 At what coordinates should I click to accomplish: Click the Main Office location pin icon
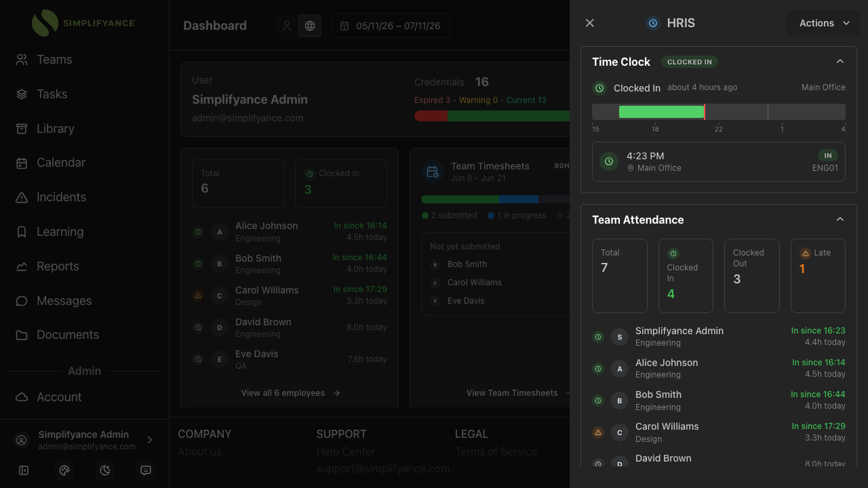coord(631,168)
